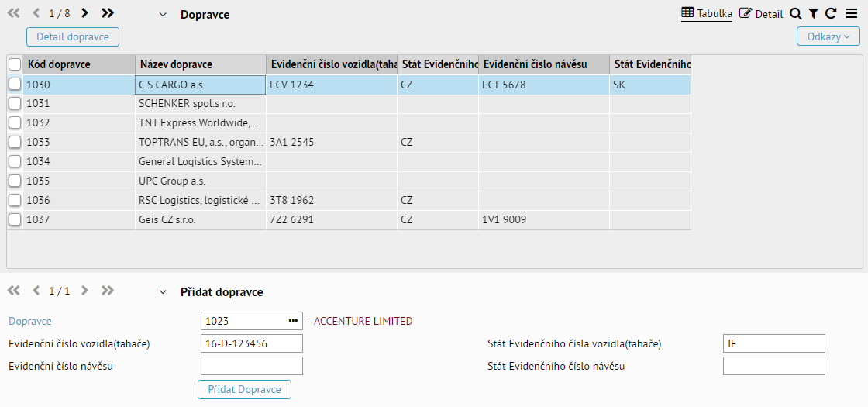Open search magnifier icon in Dopravce toolbar
The width and height of the screenshot is (868, 407).
(x=795, y=14)
